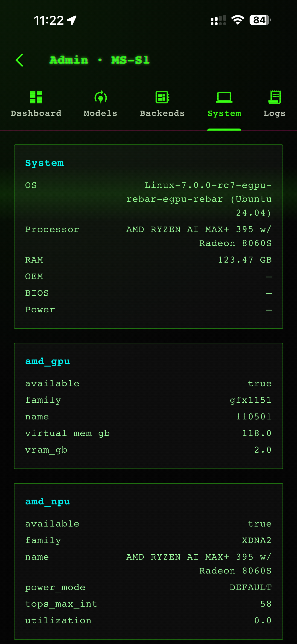Switch to the Backends tab label
Image resolution: width=297 pixels, height=644 pixels.
[162, 113]
